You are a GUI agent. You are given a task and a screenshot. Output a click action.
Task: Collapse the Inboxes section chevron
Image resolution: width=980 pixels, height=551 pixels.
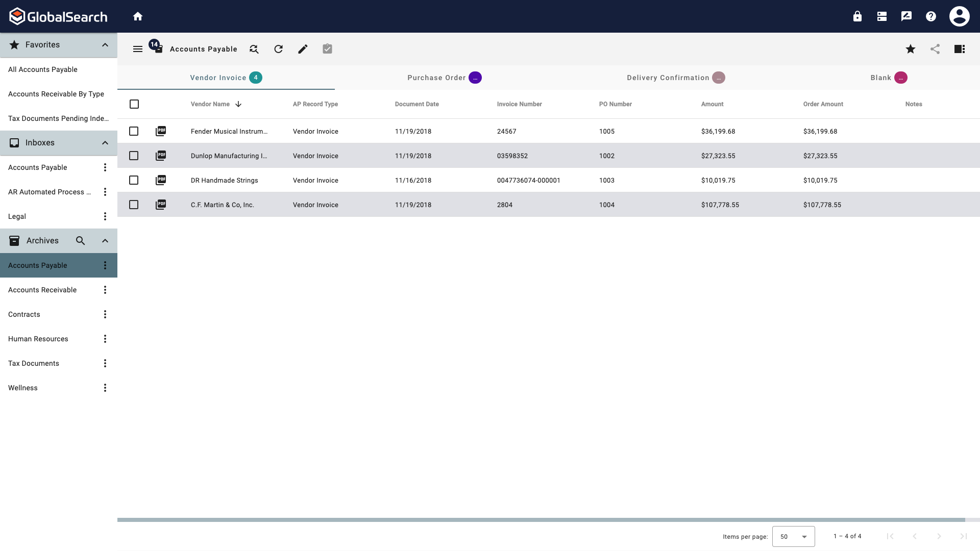(105, 143)
